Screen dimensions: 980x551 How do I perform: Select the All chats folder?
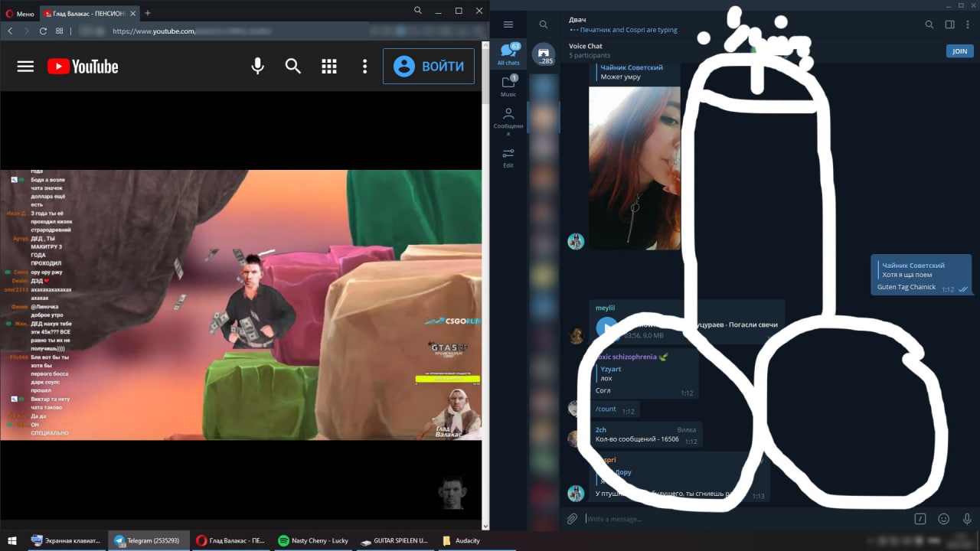click(508, 54)
